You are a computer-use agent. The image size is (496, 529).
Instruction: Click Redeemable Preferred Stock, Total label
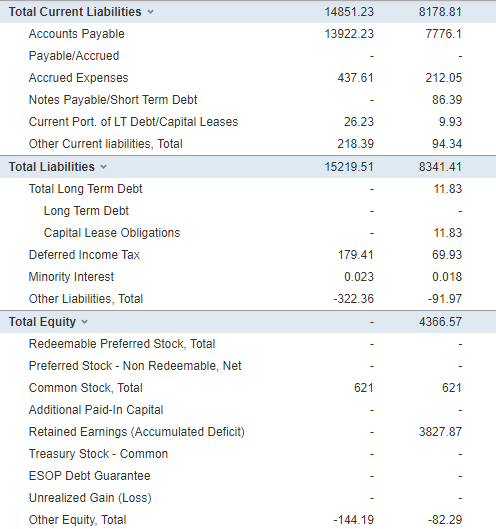[x=122, y=344]
